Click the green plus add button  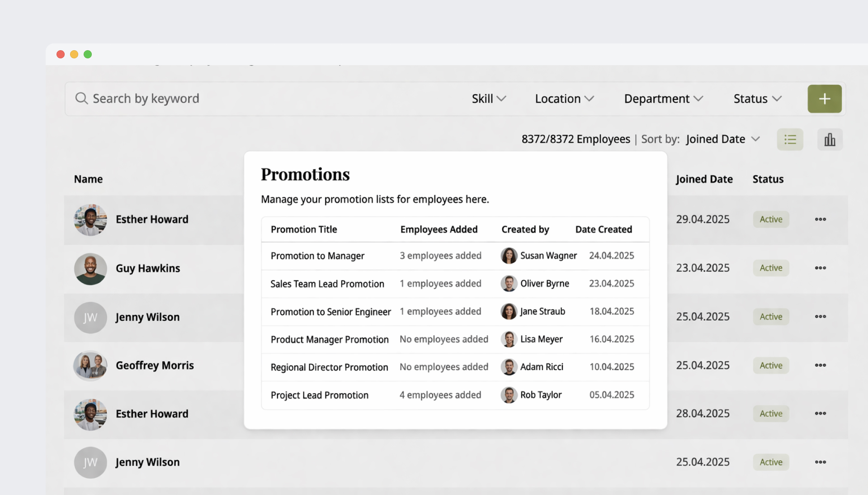pyautogui.click(x=824, y=99)
